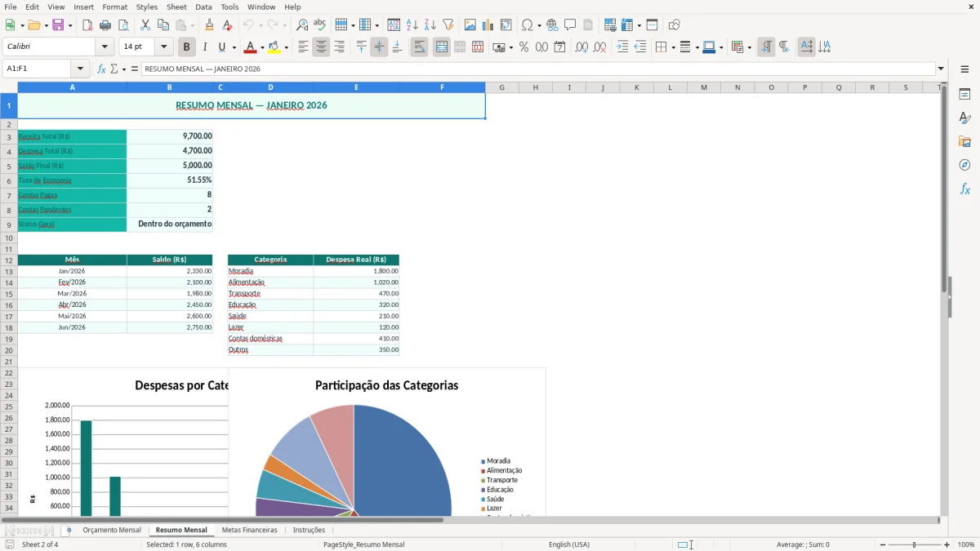980x551 pixels.
Task: Expand the formula bar
Action: [942, 69]
